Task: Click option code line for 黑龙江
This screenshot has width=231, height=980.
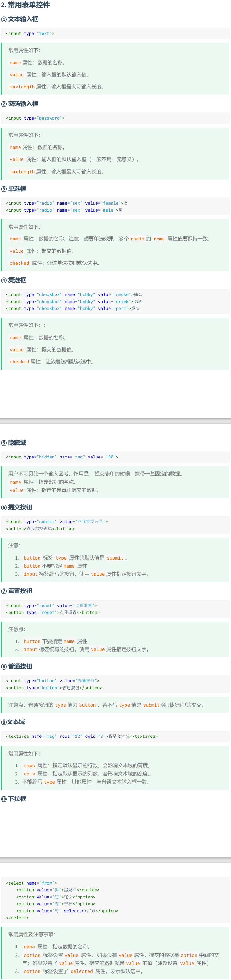Action: click(58, 890)
